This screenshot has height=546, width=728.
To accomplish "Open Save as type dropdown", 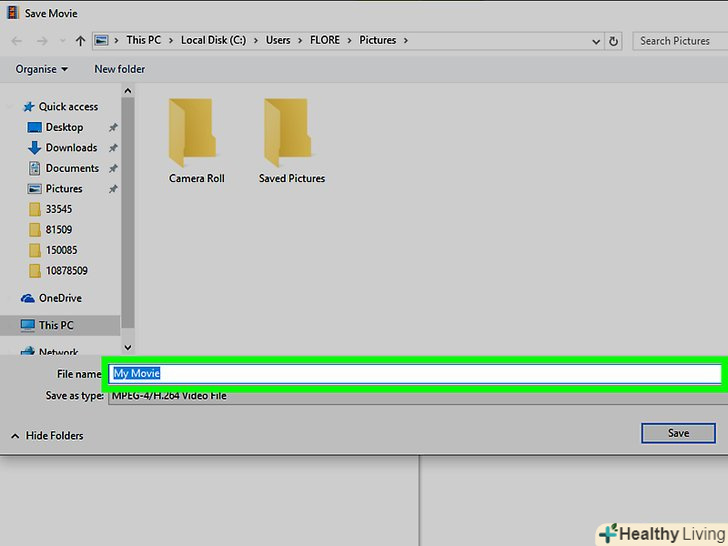I will coord(418,396).
